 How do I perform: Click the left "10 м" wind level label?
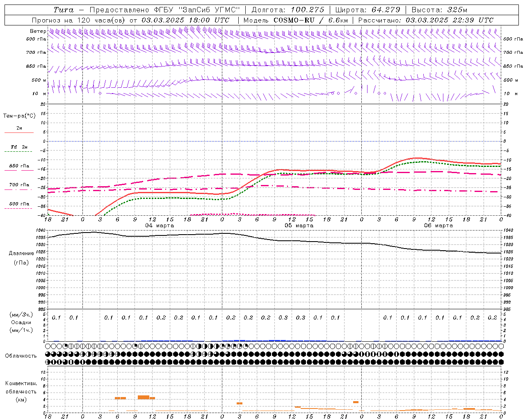(x=39, y=94)
